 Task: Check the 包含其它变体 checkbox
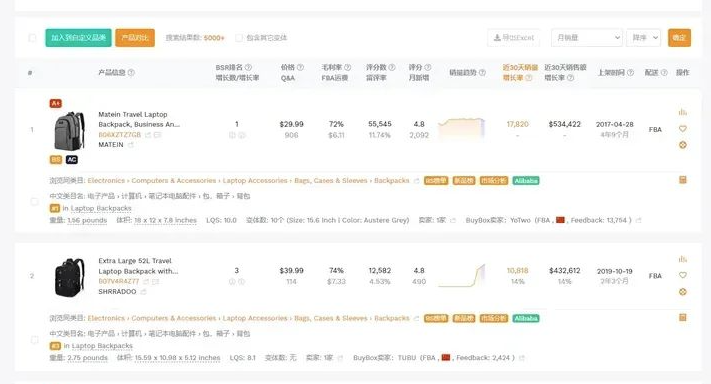click(239, 38)
